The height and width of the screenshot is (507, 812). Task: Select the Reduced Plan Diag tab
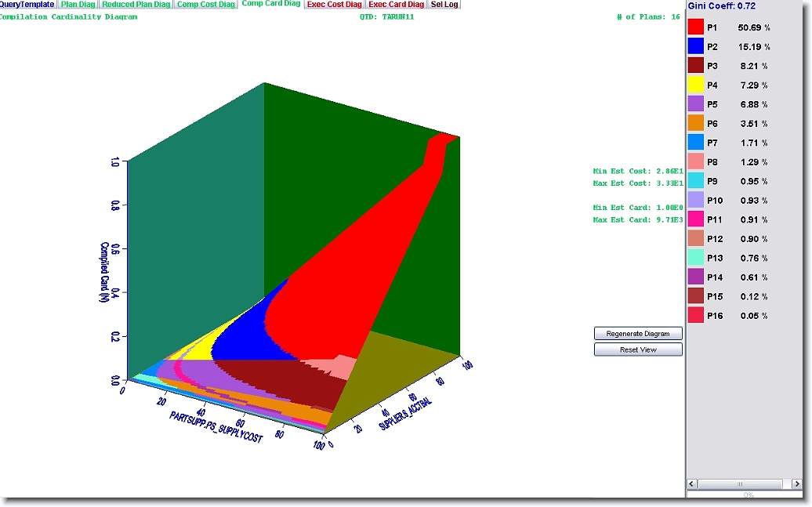click(x=136, y=5)
